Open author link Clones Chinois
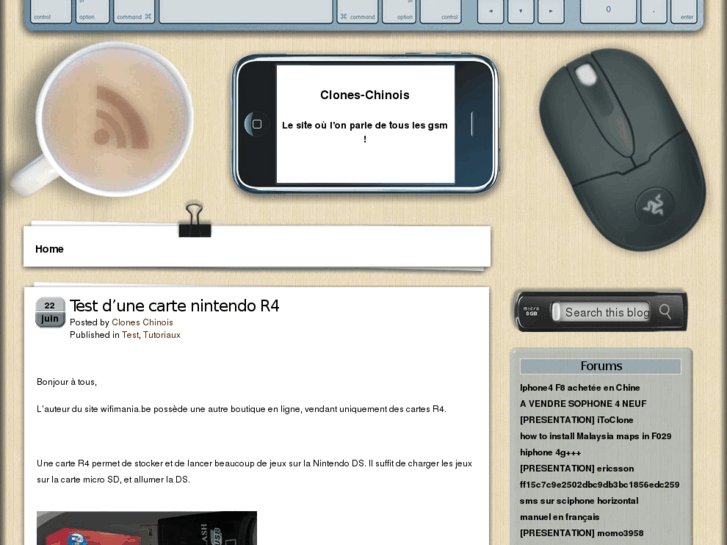Viewport: 727px width, 545px height. 142,322
